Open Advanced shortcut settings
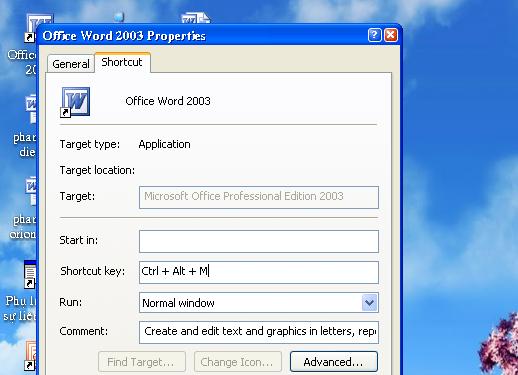This screenshot has width=518, height=375. click(334, 362)
